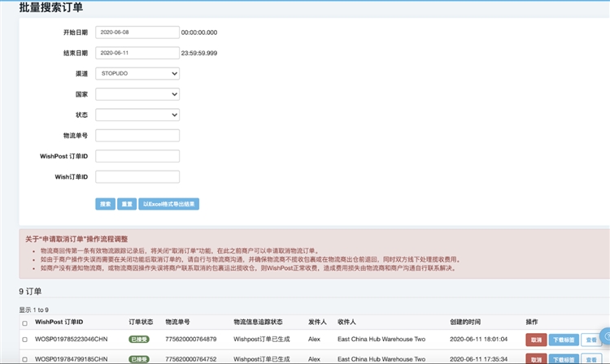The width and height of the screenshot is (610, 364).
Task: View order WOSP019785223046CHN with 查看 button
Action: 591,340
